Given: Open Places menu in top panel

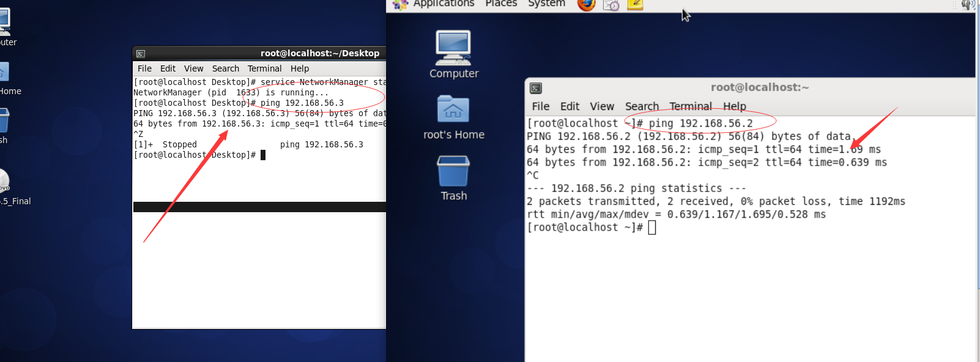Looking at the screenshot, I should click(501, 4).
